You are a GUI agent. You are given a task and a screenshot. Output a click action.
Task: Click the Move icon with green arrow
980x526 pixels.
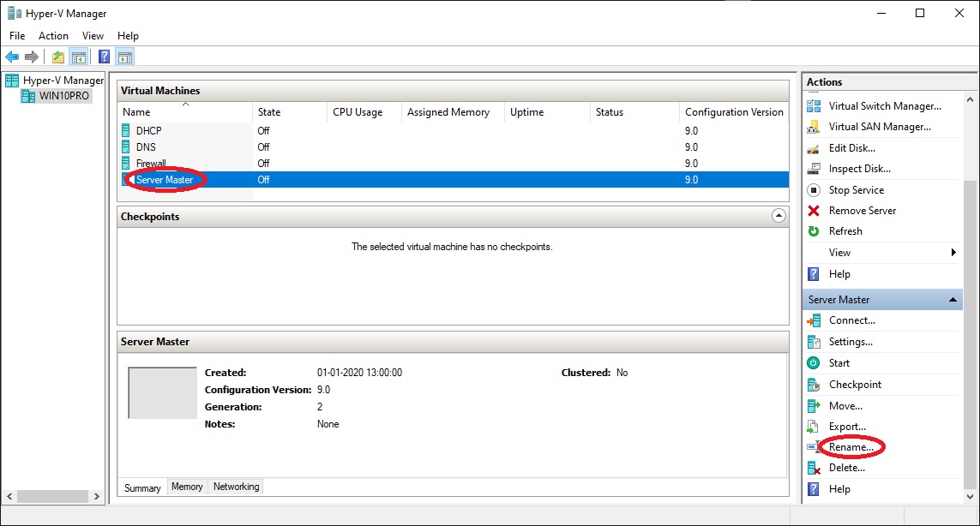click(x=813, y=406)
